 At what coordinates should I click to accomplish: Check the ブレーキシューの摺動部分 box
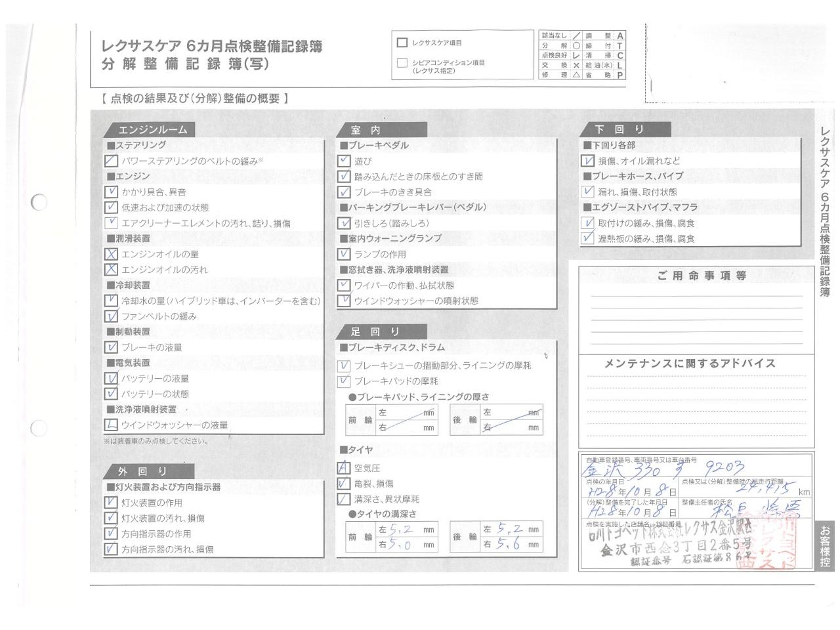point(344,366)
